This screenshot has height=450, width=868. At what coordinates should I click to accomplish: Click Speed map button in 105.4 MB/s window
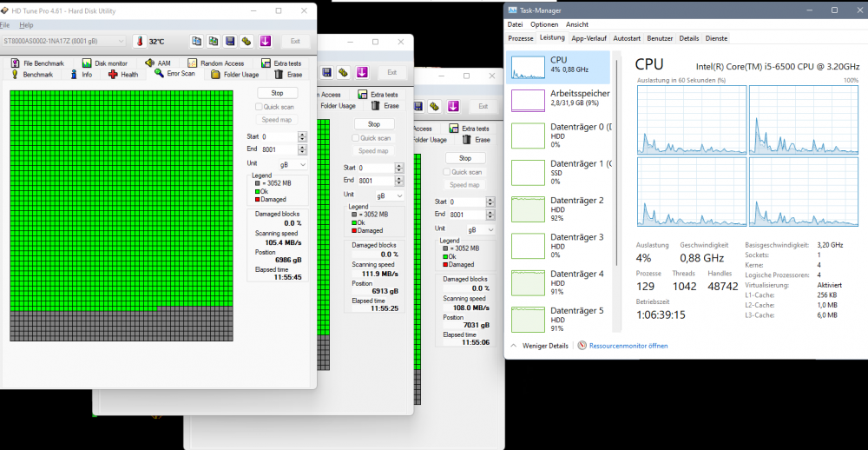(x=278, y=120)
